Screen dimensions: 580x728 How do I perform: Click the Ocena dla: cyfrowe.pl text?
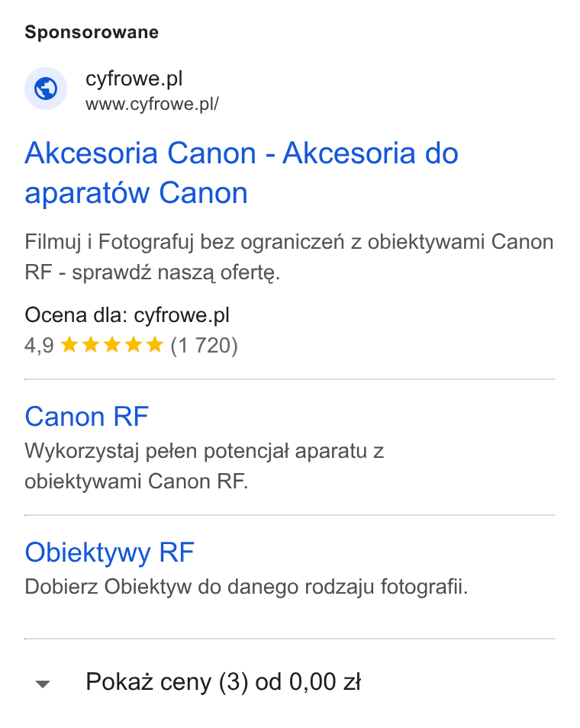point(127,316)
